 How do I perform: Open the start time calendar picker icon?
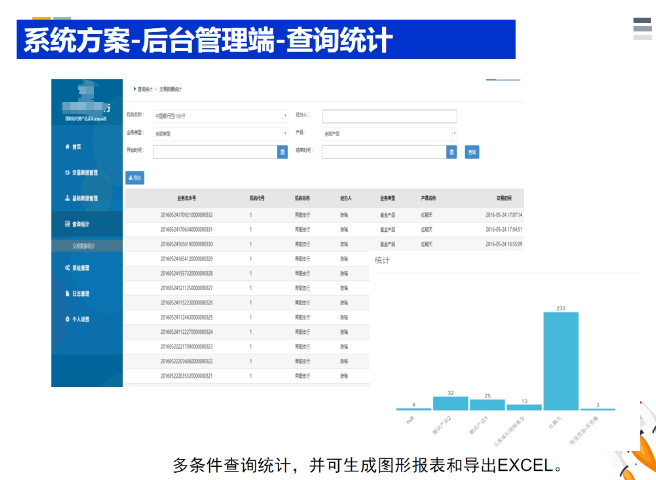[x=282, y=152]
